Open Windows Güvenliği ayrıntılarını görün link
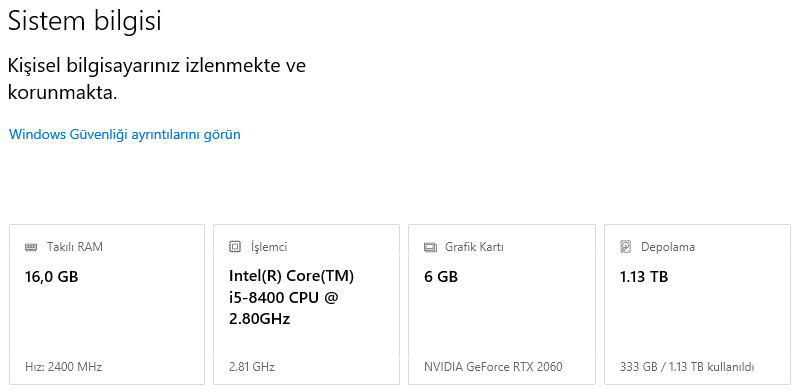Viewport: 800px width, 391px height. click(124, 134)
